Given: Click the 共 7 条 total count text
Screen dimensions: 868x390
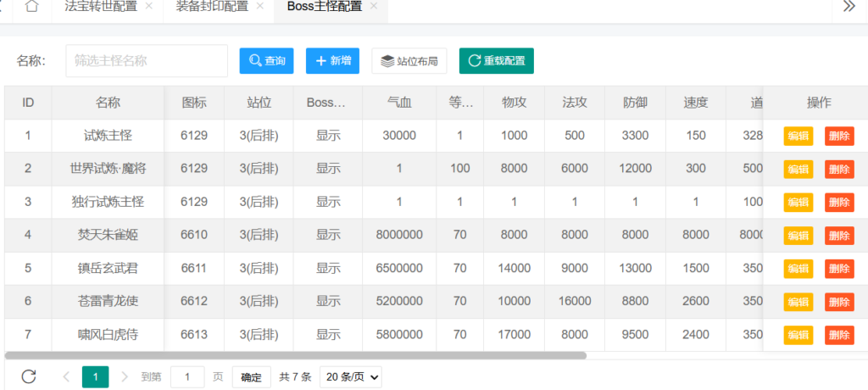Looking at the screenshot, I should click(x=295, y=377).
